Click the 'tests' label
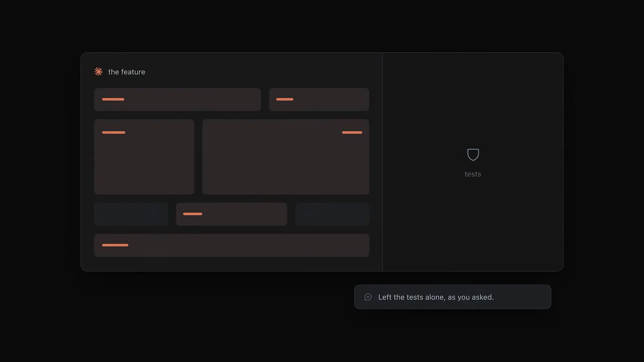Screen dimensions: 644x362 (473, 174)
